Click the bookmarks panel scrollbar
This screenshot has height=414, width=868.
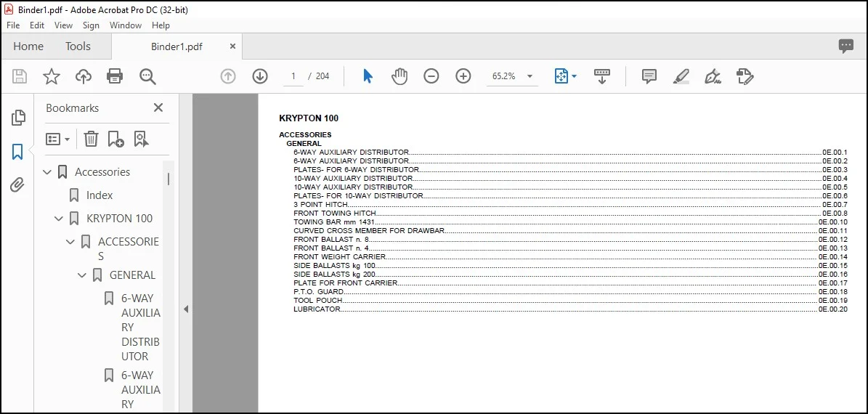tap(169, 179)
